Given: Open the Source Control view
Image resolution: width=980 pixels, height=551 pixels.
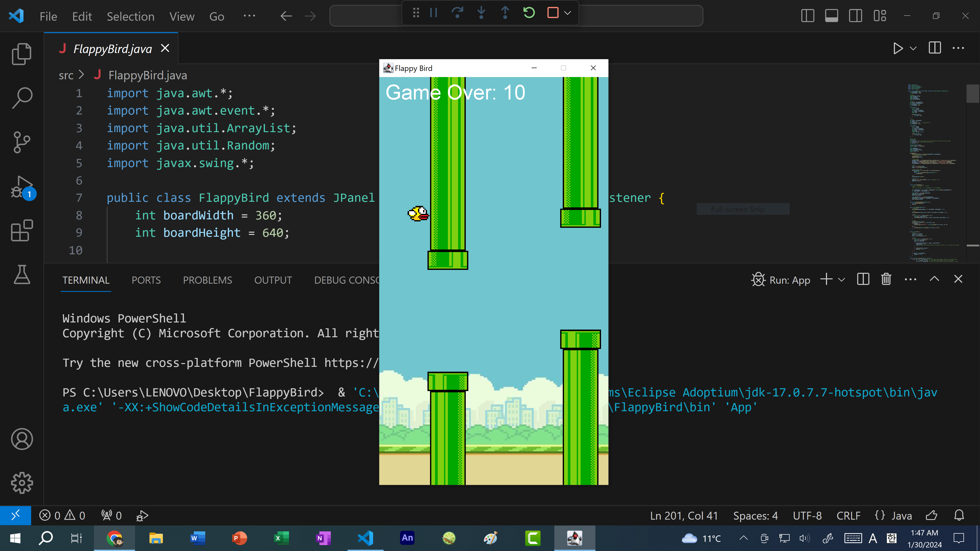Looking at the screenshot, I should click(x=22, y=142).
